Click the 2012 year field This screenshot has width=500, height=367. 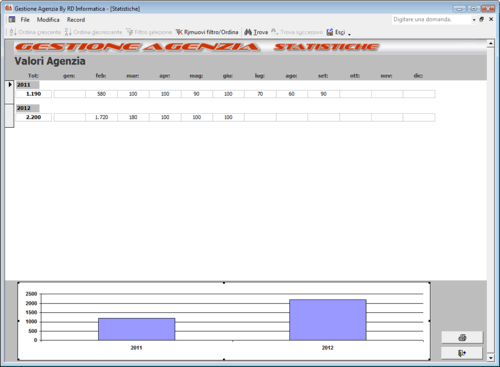[28, 108]
